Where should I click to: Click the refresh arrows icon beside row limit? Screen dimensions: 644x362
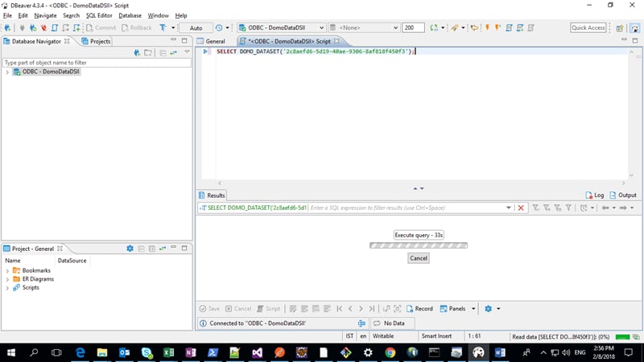point(434,28)
